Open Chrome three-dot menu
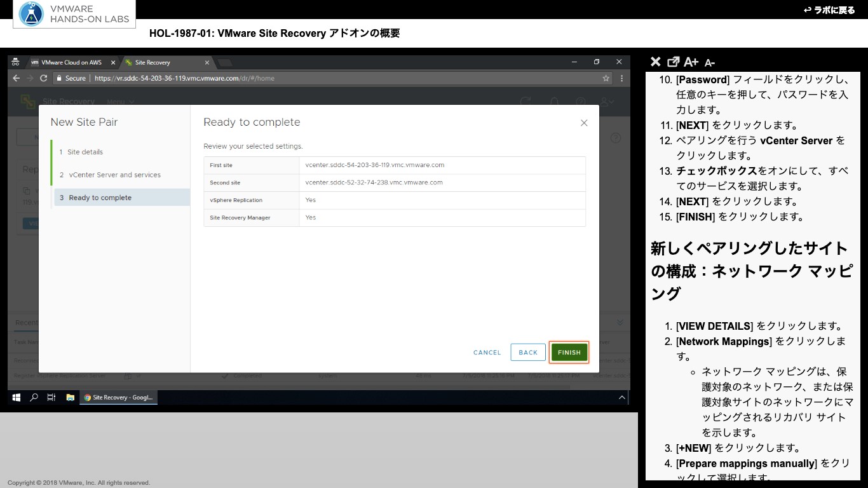 pyautogui.click(x=621, y=78)
